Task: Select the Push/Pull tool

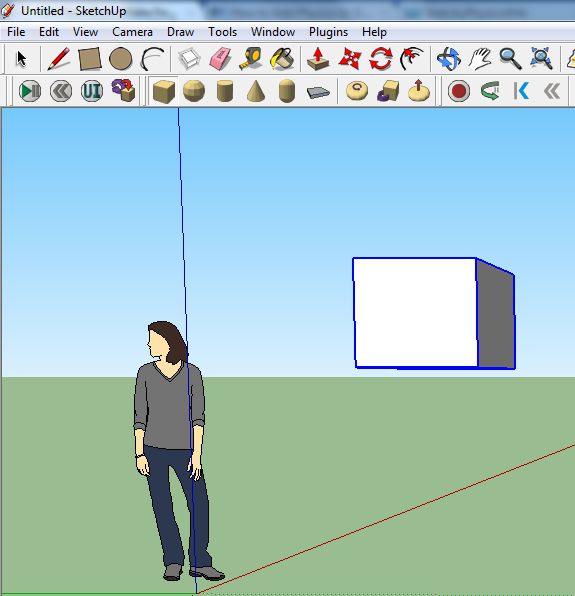Action: click(x=318, y=59)
